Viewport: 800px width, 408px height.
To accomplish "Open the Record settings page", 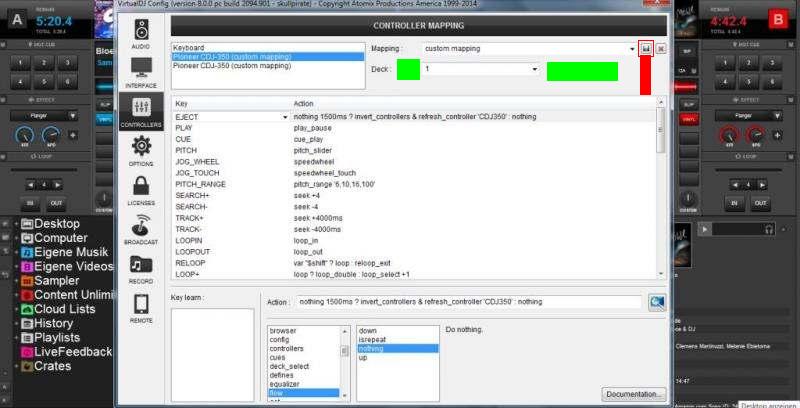I will pos(141,269).
